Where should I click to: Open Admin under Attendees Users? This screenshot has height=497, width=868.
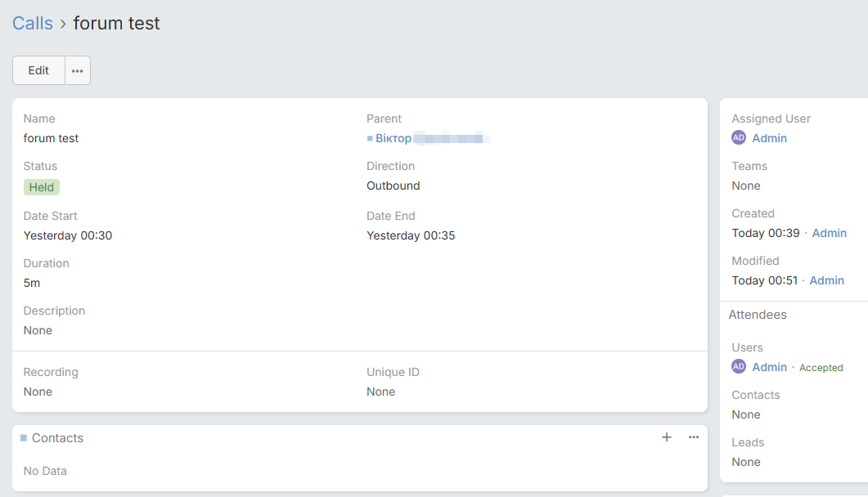[x=770, y=367]
